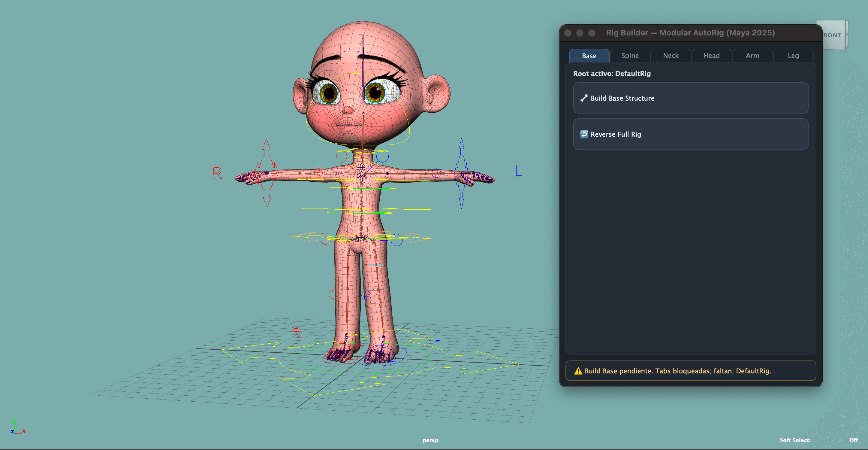Open the Spine tab
Viewport: 868px width, 450px height.
click(630, 56)
